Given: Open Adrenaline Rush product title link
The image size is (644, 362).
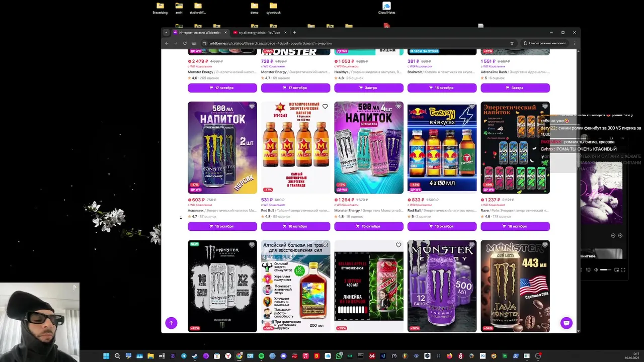Looking at the screenshot, I should coord(515,72).
